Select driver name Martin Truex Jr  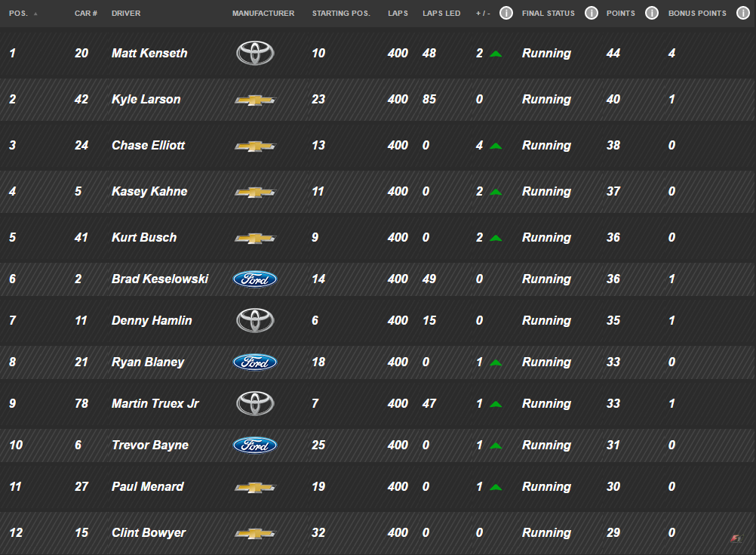(x=155, y=403)
